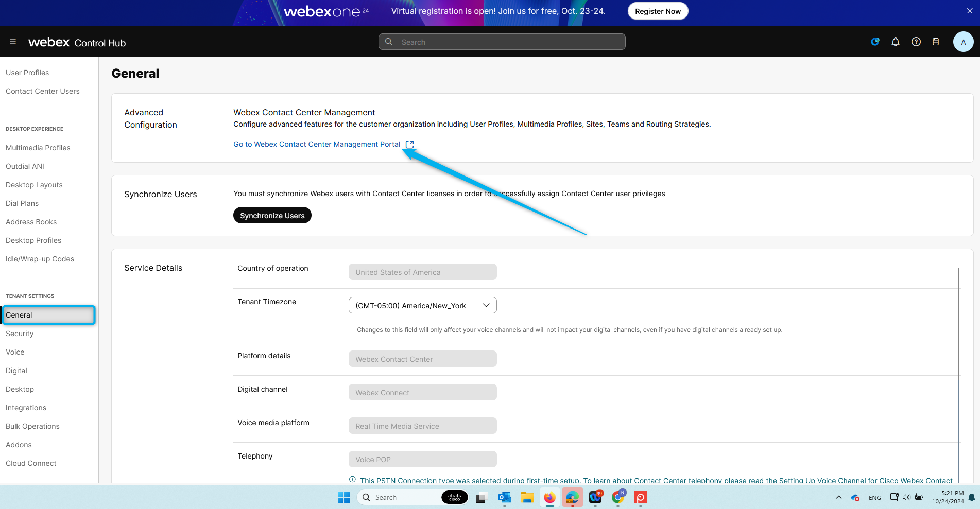Open Dial Plans page
The image size is (980, 509).
[22, 203]
